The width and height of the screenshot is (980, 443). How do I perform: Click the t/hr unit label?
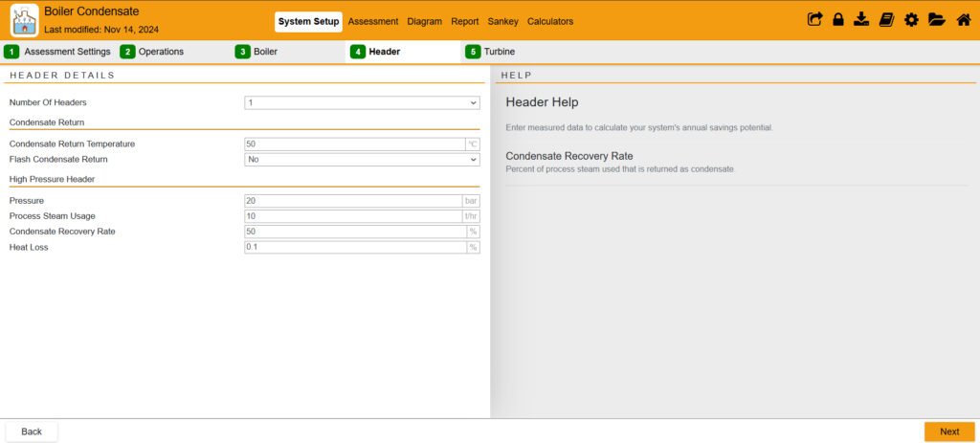pyautogui.click(x=471, y=216)
